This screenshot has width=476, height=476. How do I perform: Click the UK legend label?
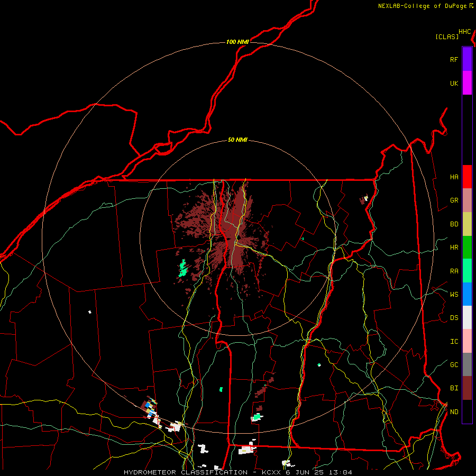click(x=454, y=83)
